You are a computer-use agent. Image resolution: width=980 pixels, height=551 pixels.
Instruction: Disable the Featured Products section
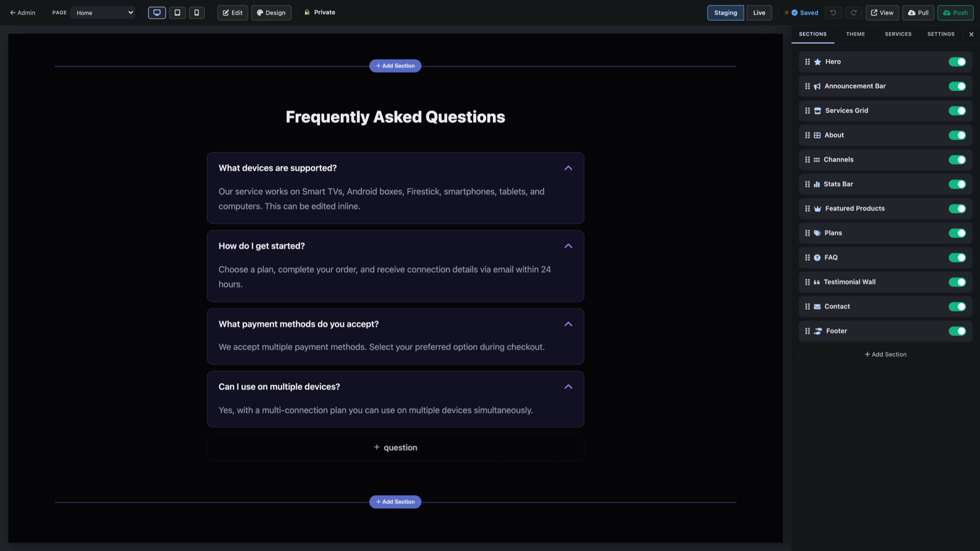[x=957, y=209]
